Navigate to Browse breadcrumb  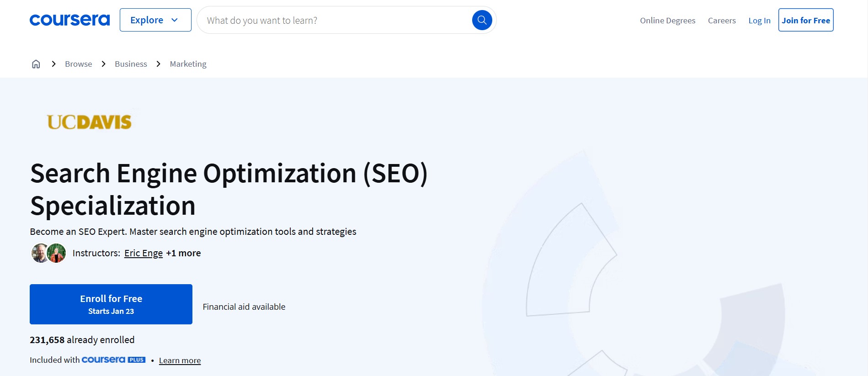pos(78,64)
